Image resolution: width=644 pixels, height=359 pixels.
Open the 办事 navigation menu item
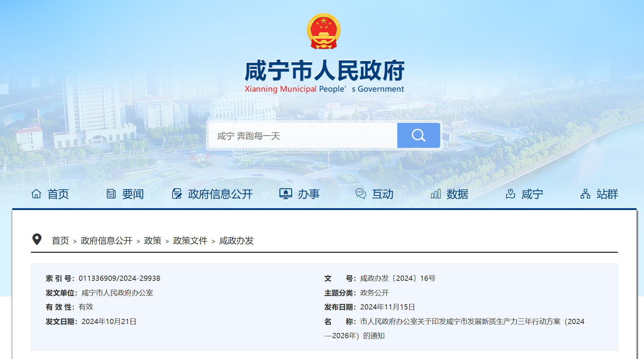coord(309,194)
